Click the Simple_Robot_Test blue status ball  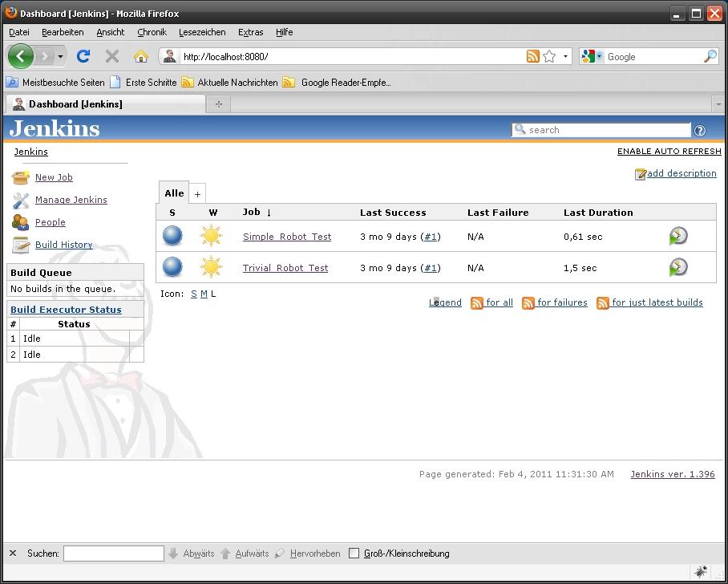pos(172,236)
